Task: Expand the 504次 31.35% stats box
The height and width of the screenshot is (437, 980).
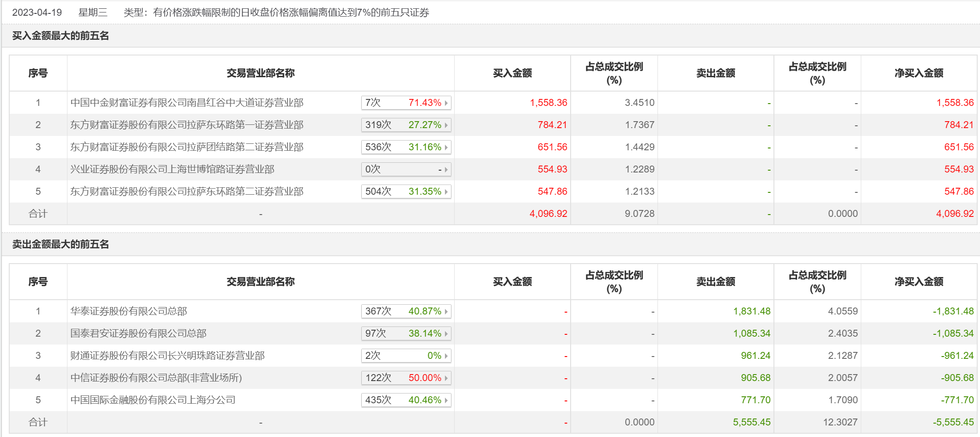Action: [x=406, y=191]
